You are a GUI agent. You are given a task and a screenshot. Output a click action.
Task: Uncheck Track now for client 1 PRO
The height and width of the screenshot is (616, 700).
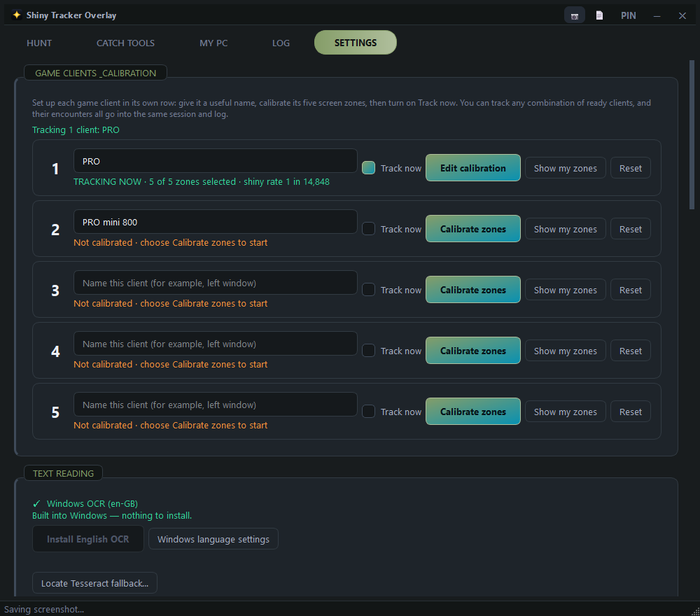pyautogui.click(x=368, y=168)
